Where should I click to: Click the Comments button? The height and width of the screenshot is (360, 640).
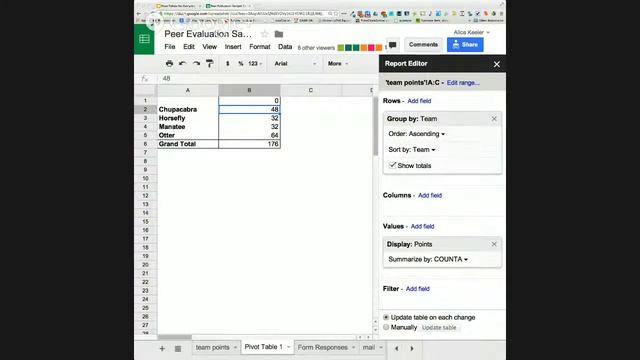coord(423,45)
